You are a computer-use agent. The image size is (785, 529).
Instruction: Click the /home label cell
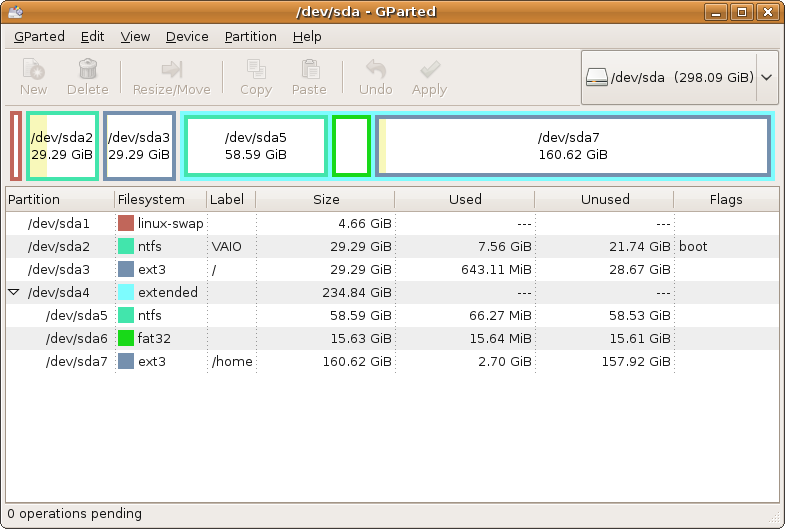point(232,361)
